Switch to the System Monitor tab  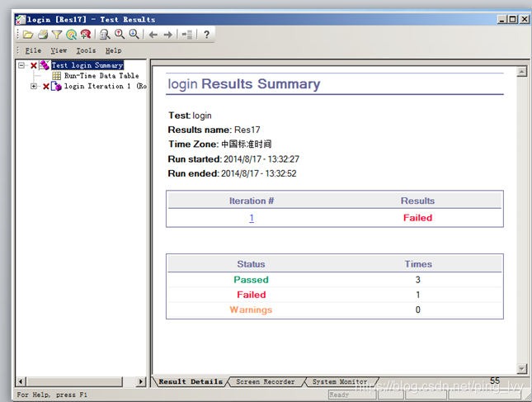[340, 381]
